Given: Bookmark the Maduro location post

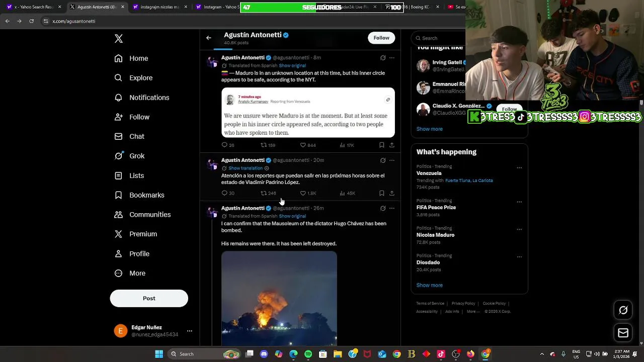Looking at the screenshot, I should (x=382, y=145).
